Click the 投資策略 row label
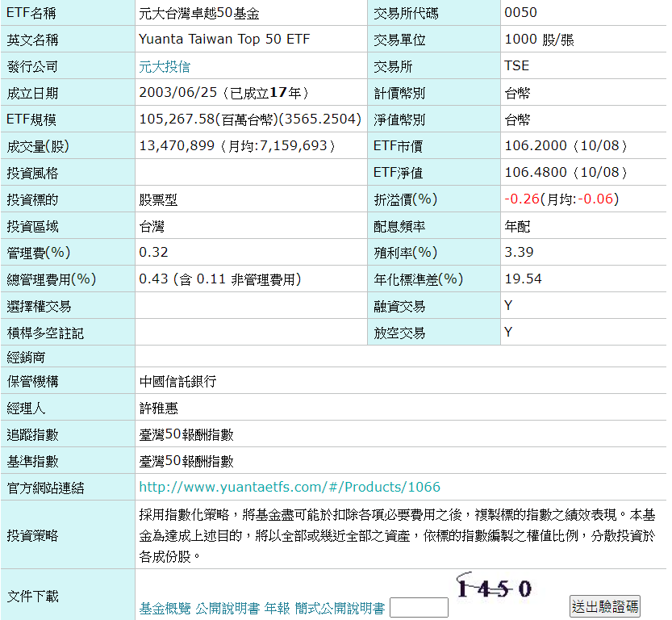 (x=32, y=535)
